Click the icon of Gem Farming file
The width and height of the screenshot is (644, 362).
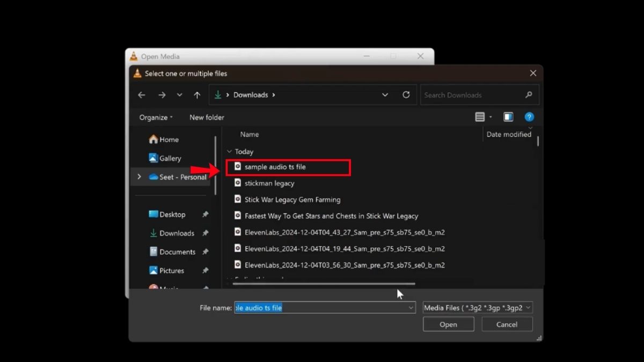(x=238, y=200)
